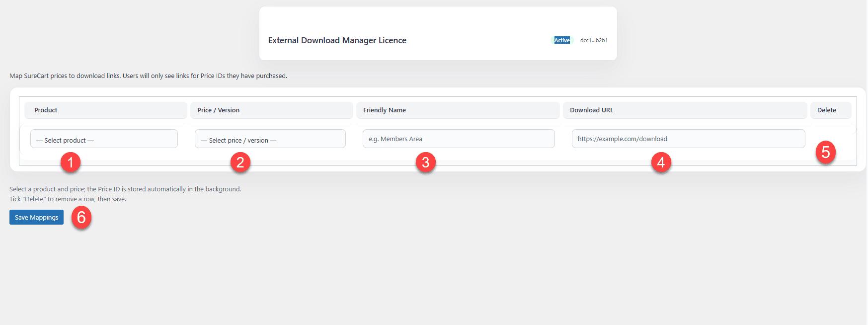Select the licence key dcc1...b2b1

(x=594, y=40)
